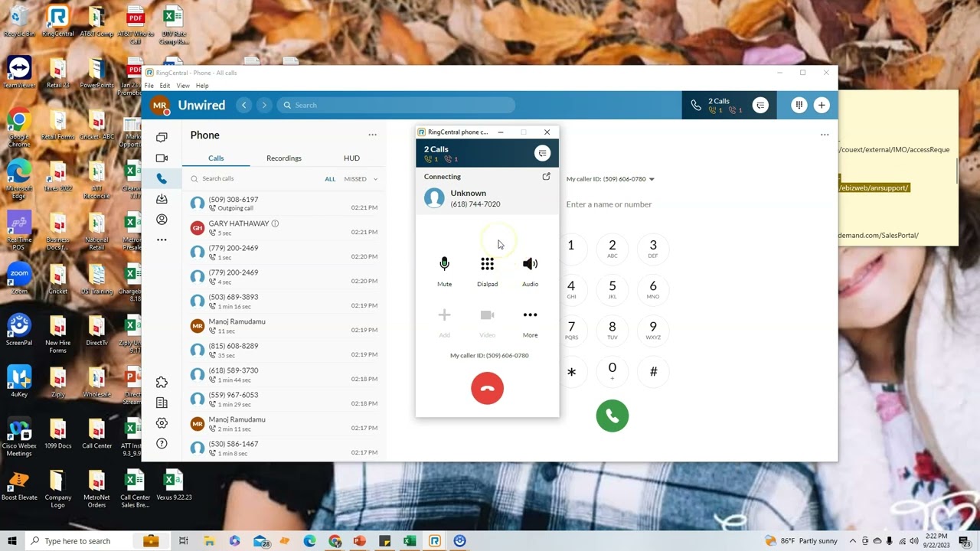This screenshot has height=551, width=980.
Task: Click dialpad key 0
Action: pyautogui.click(x=612, y=370)
